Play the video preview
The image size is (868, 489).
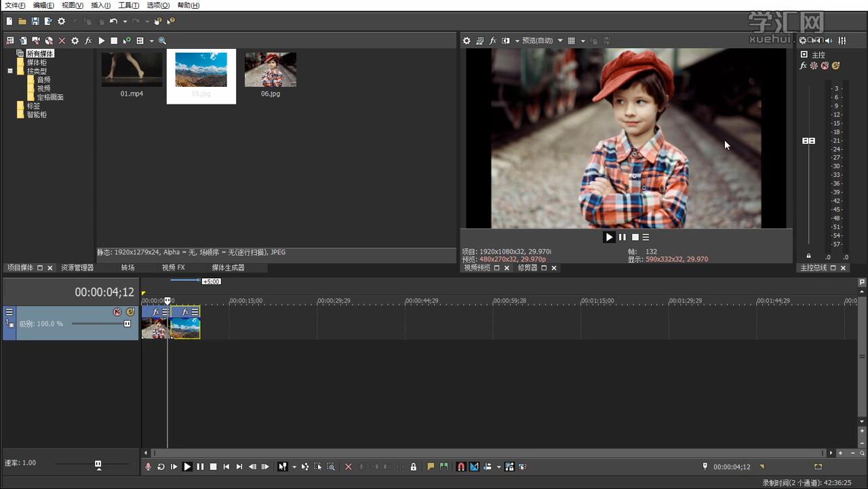[609, 237]
